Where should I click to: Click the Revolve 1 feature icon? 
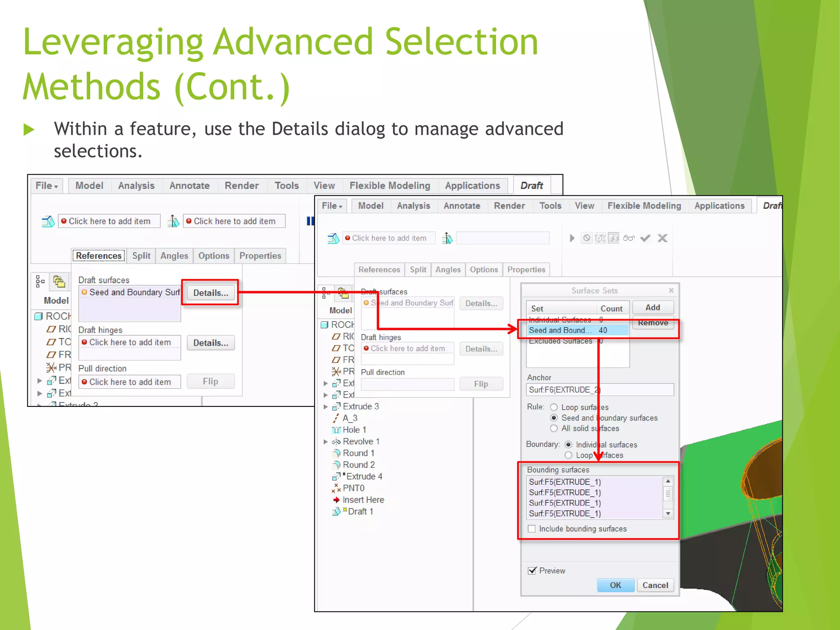click(x=336, y=442)
